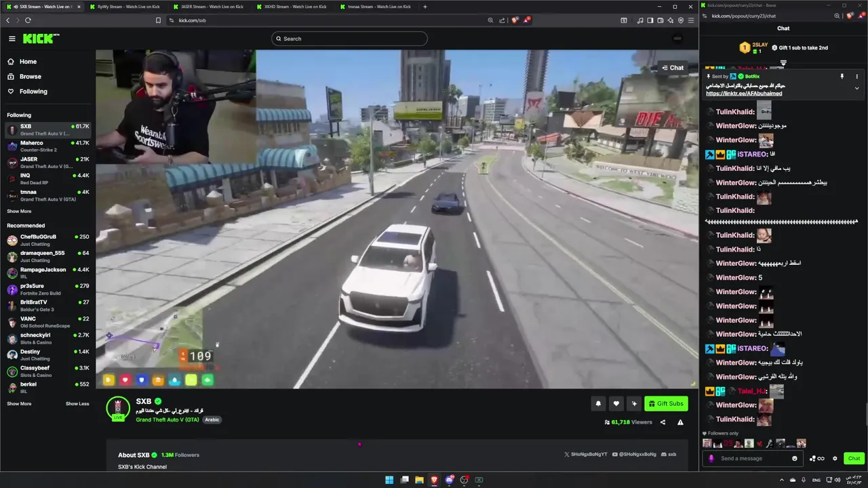The width and height of the screenshot is (868, 488).
Task: Open tmnaa channel in Following list
Action: [x=47, y=195]
